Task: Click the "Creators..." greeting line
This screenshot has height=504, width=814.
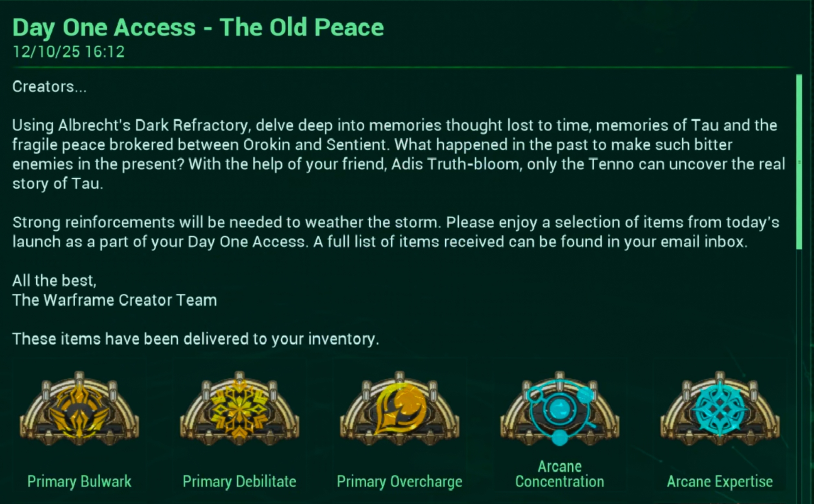Action: [x=49, y=87]
